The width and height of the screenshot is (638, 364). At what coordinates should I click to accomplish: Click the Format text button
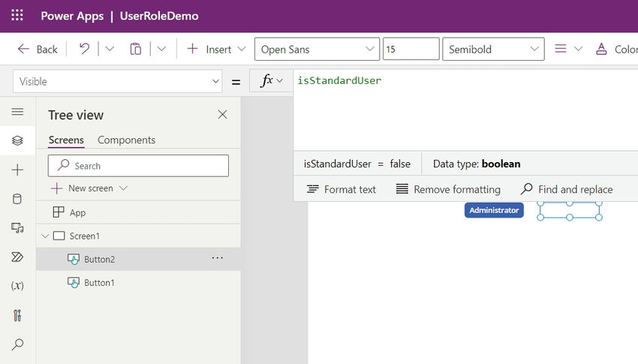coord(341,189)
